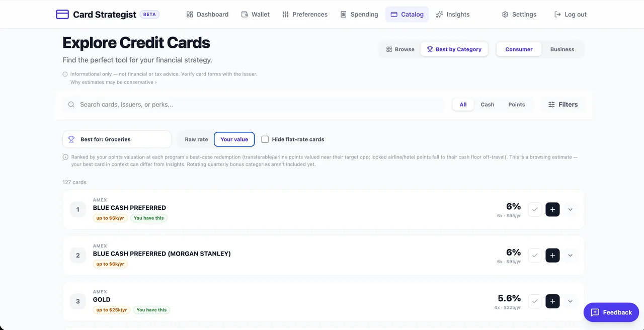Open Settings from the header

pyautogui.click(x=519, y=14)
